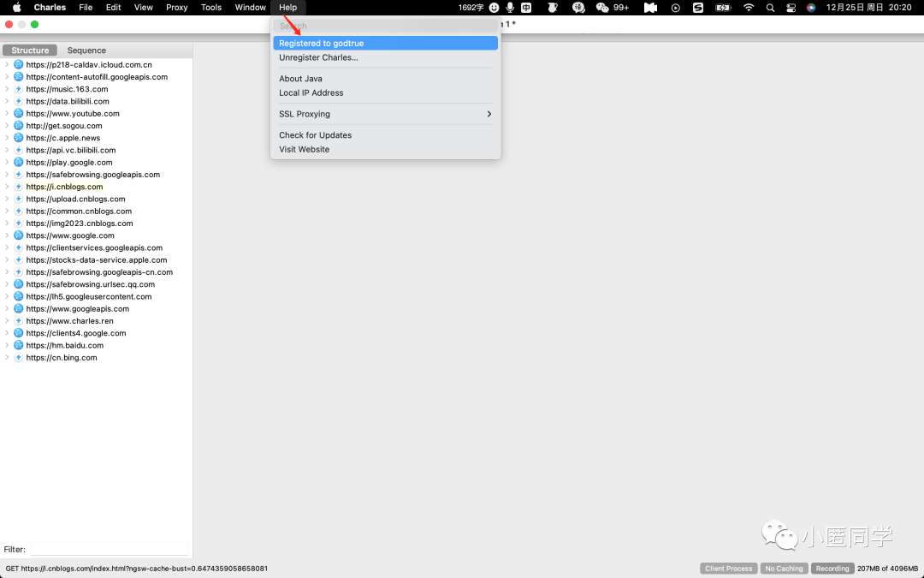
Task: Open the Proxy menu
Action: tap(177, 8)
